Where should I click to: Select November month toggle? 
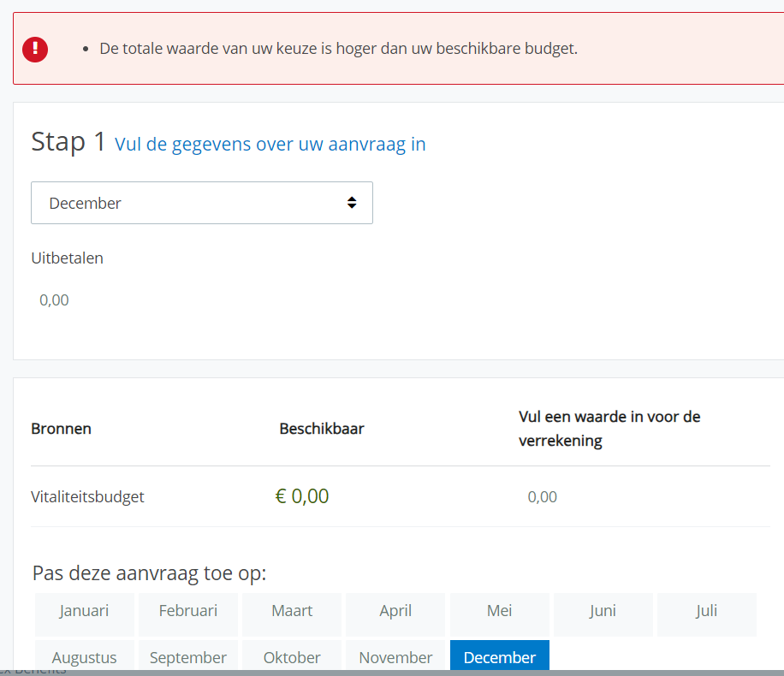[395, 657]
